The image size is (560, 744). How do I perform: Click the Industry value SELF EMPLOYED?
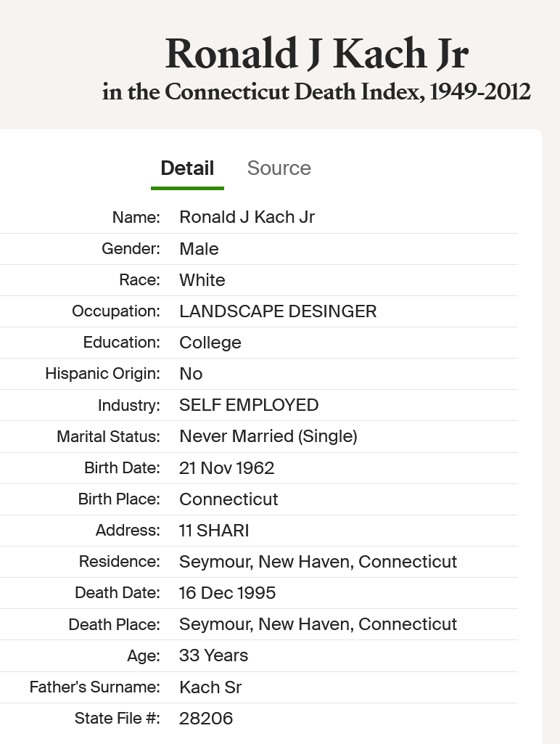(x=249, y=405)
